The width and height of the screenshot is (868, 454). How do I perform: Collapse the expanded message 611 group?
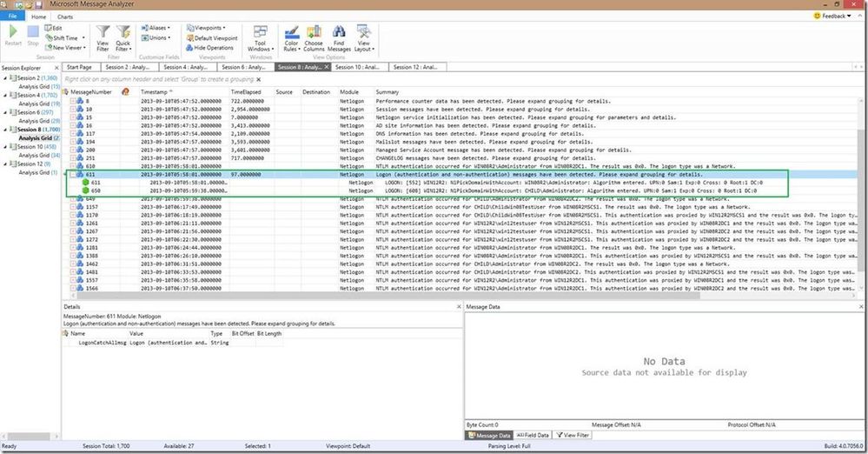click(72, 175)
